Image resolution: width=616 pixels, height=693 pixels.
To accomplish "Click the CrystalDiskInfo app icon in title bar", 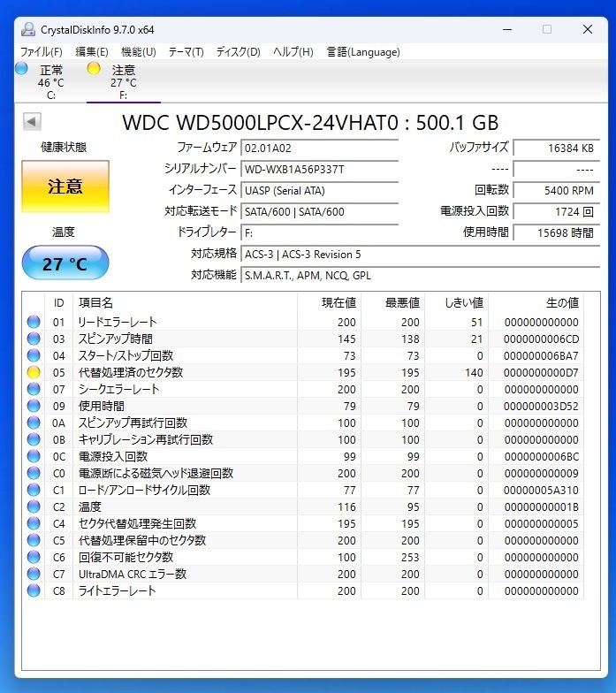I will tap(28, 30).
